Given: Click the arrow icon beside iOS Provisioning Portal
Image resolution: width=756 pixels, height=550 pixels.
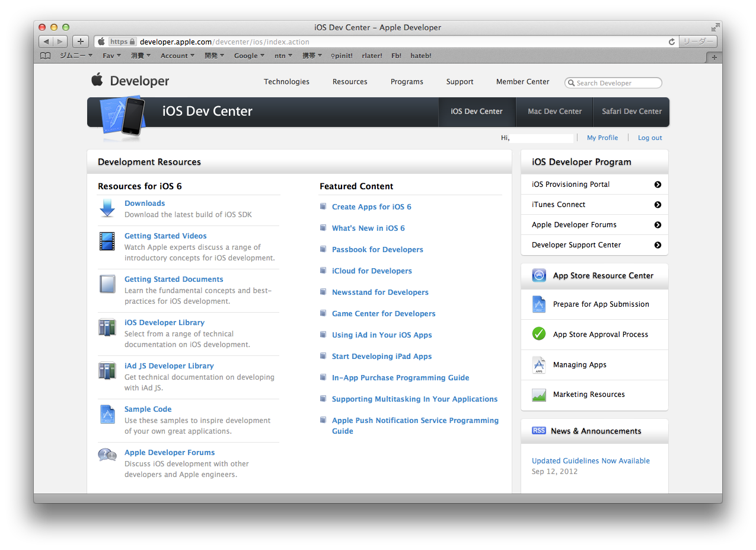Looking at the screenshot, I should click(x=658, y=185).
